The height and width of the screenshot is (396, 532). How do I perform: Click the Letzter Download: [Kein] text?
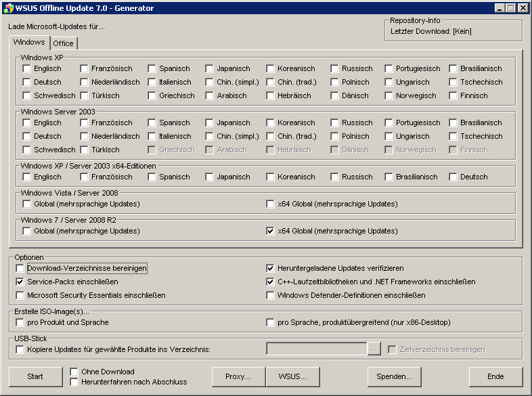click(x=431, y=32)
